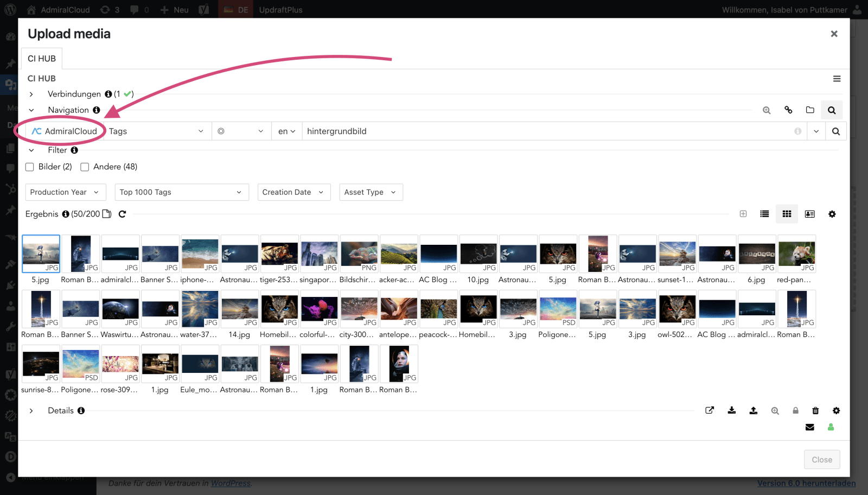Check the Andere (48) checkbox

[85, 167]
